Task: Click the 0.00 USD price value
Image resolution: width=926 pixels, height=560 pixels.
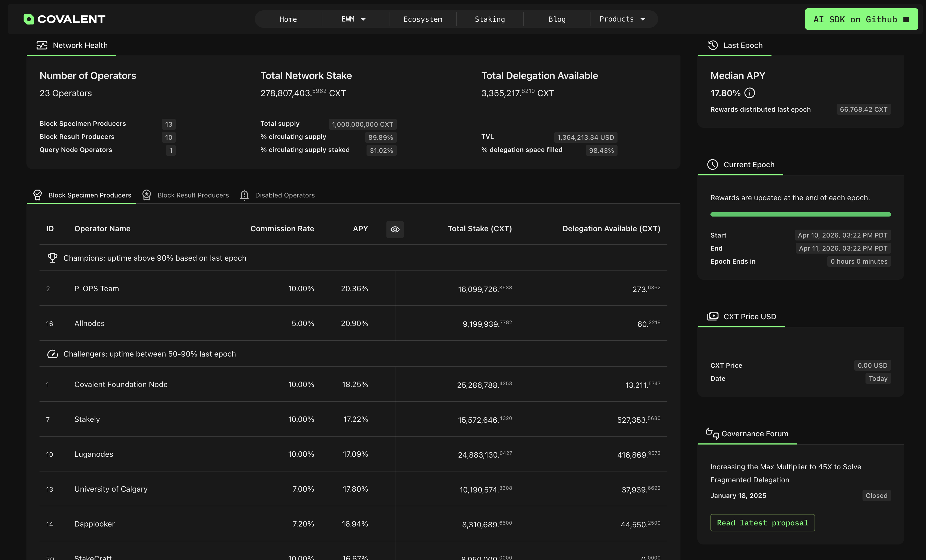Action: [872, 366]
